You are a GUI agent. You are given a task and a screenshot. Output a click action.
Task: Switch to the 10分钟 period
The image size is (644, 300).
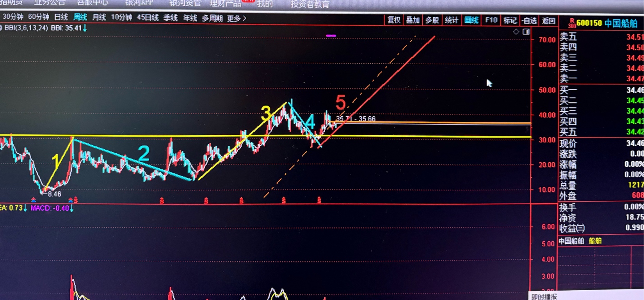click(122, 17)
